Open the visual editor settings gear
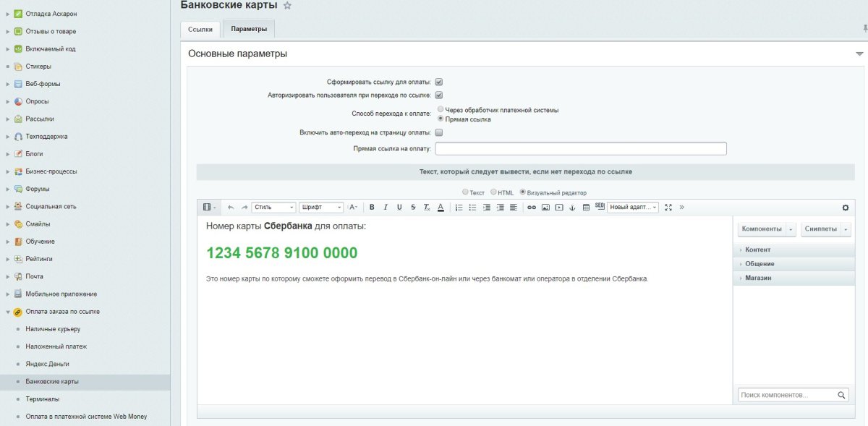This screenshot has width=868, height=426. tap(845, 207)
